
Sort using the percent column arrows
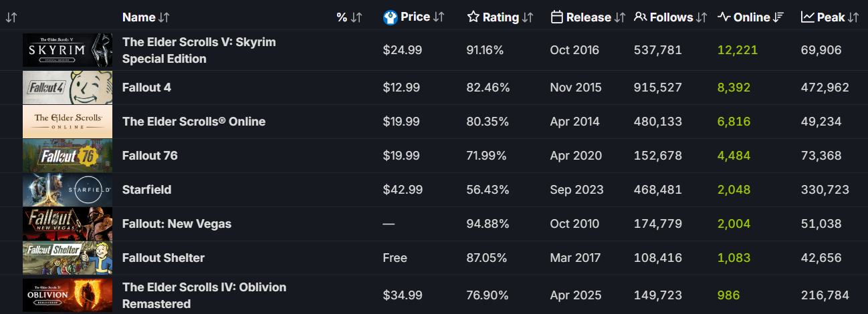tap(356, 17)
